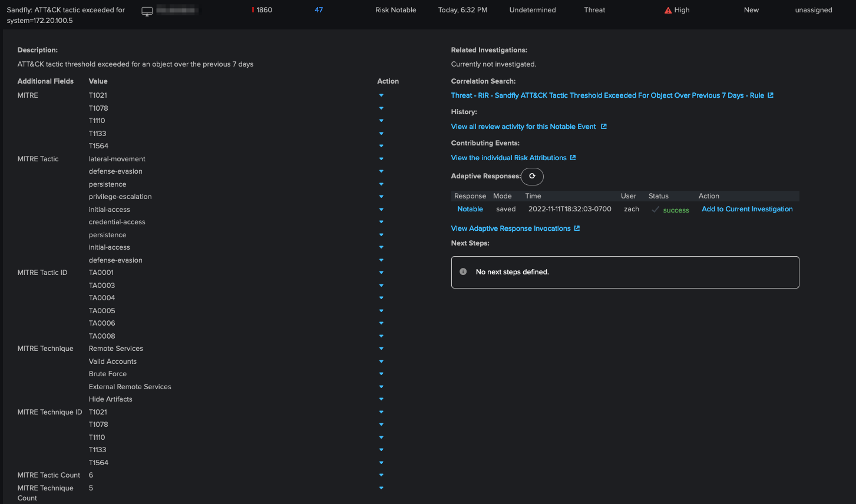
Task: Open action dropdown for lateral-movement tactic
Action: coord(381,159)
